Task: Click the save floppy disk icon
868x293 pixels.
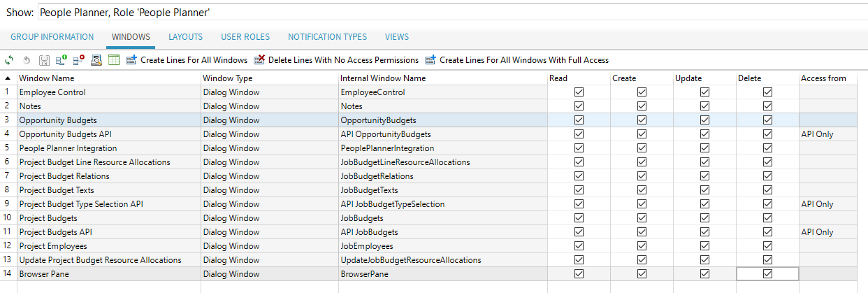Action: pos(44,60)
